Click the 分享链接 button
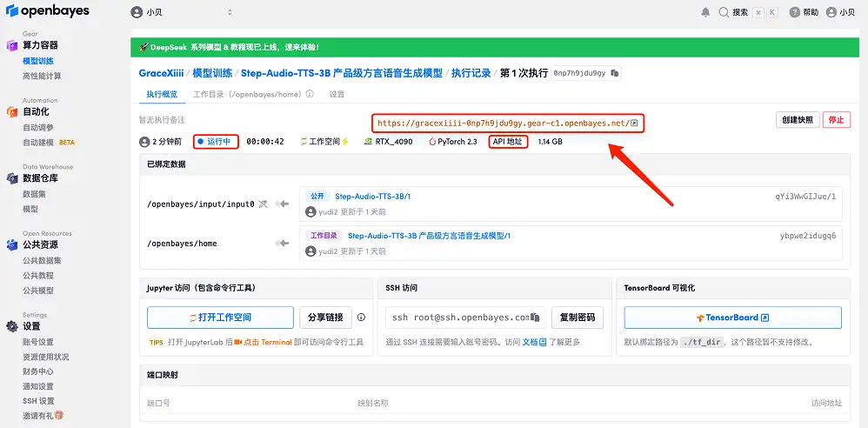 pyautogui.click(x=325, y=318)
